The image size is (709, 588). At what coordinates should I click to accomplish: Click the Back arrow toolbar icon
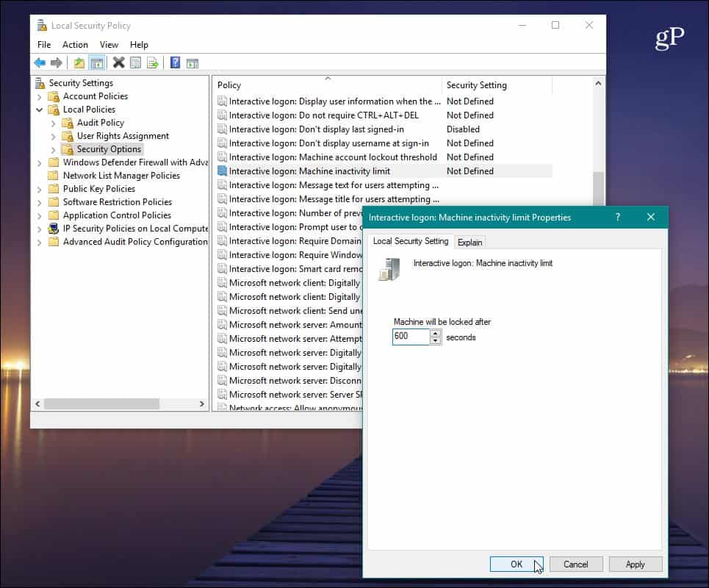[x=40, y=63]
